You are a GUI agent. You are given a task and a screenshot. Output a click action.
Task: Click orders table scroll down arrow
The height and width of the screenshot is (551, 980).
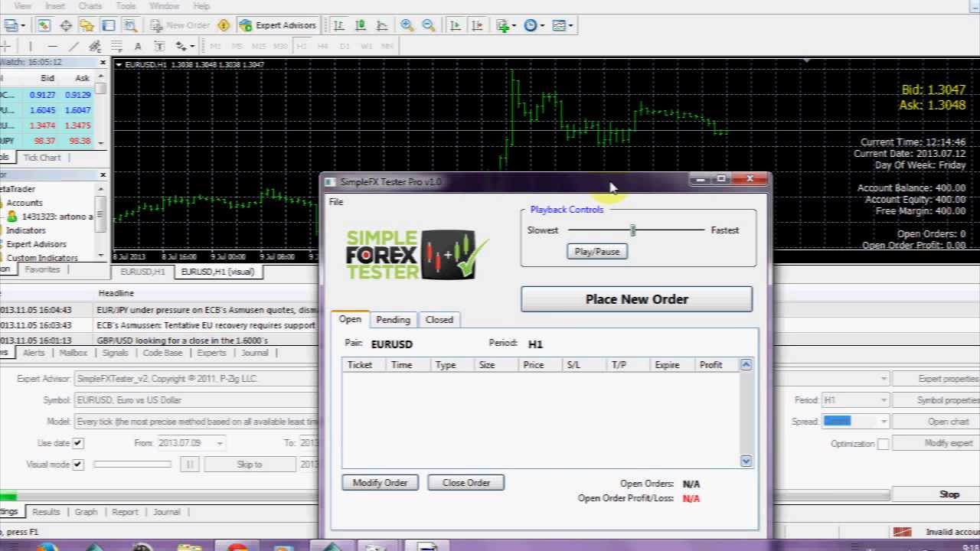click(x=746, y=461)
